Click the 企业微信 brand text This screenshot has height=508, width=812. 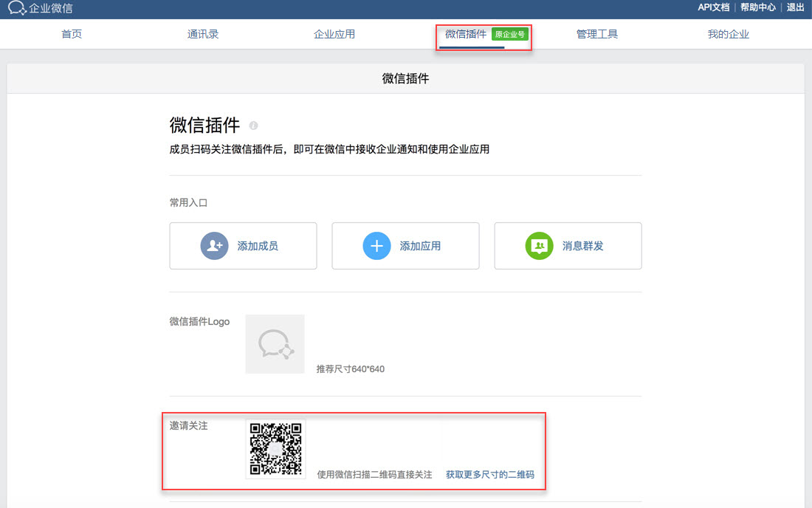point(51,8)
